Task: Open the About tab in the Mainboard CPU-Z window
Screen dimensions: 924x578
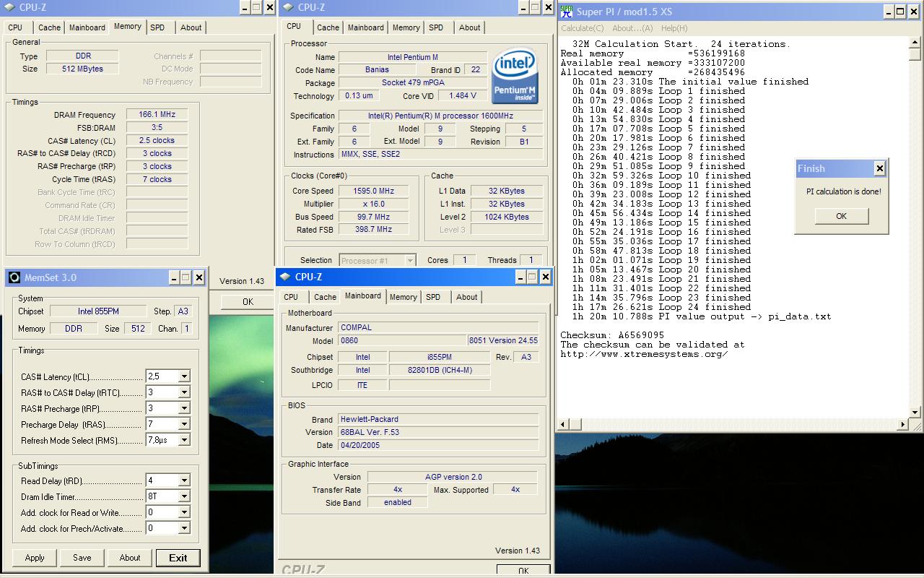Action: click(466, 297)
